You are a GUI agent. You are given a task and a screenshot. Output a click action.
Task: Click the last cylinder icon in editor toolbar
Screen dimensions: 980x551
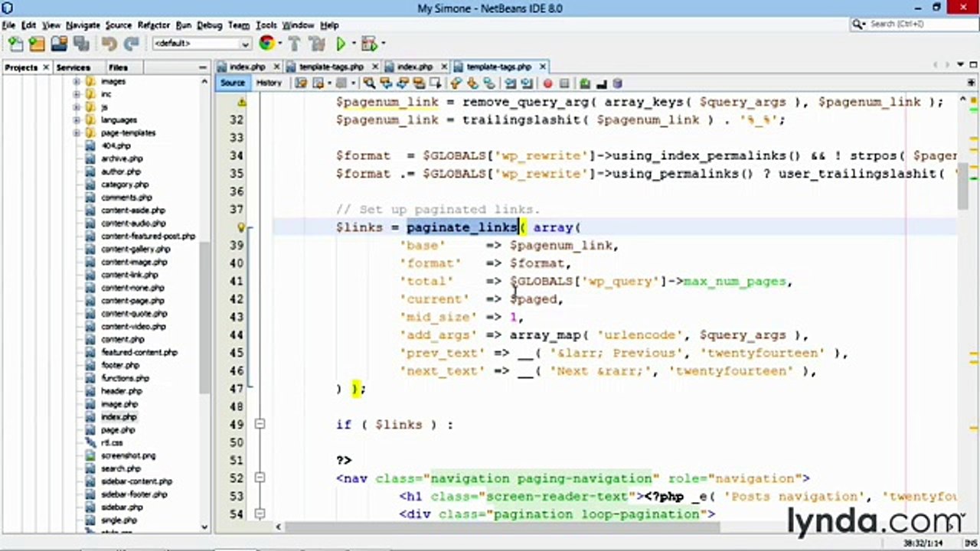coord(618,83)
